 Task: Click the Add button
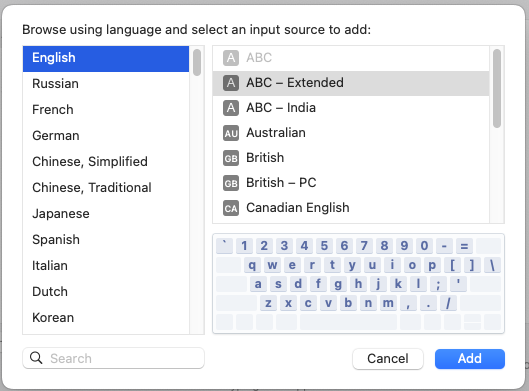point(470,359)
